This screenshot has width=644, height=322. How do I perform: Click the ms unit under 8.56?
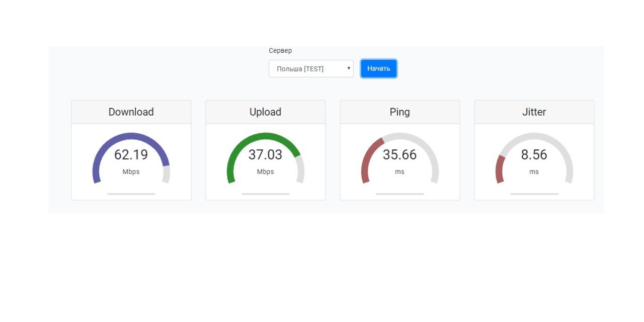click(x=534, y=172)
